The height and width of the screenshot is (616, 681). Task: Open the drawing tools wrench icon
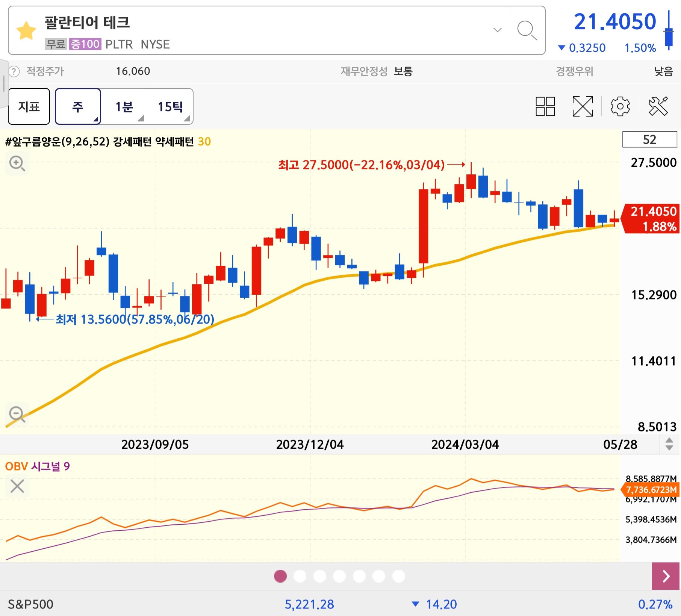point(658,106)
